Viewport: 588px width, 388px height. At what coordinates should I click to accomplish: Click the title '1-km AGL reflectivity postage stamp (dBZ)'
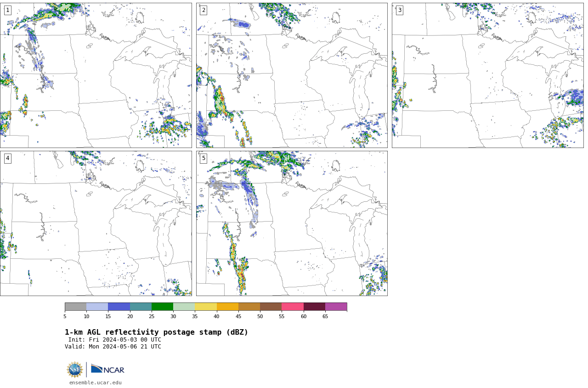pyautogui.click(x=156, y=332)
